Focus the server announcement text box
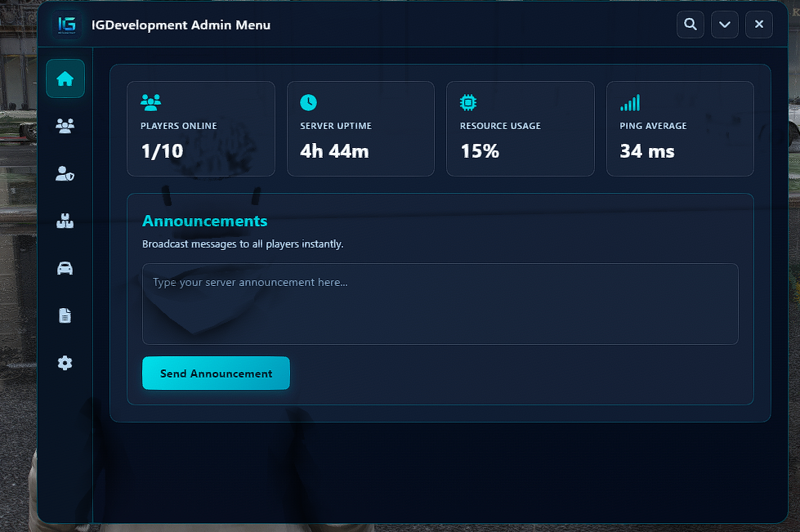The image size is (800, 532). (440, 304)
